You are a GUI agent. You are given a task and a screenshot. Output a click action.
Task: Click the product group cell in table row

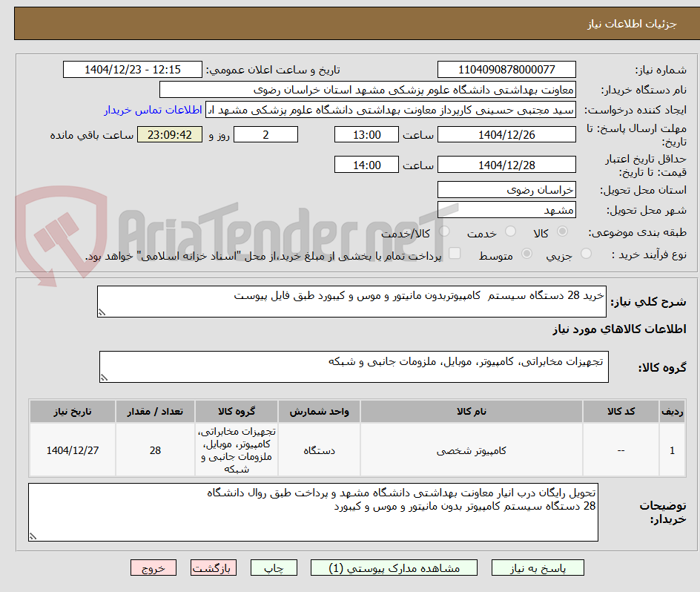[x=237, y=450]
